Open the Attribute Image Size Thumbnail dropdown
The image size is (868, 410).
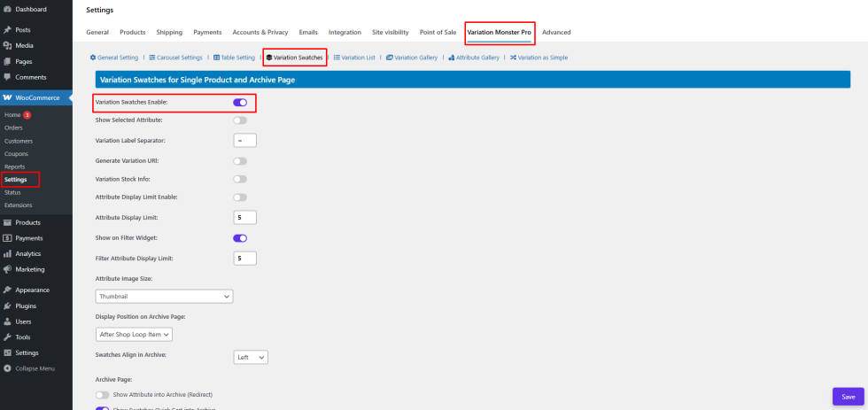(x=165, y=297)
